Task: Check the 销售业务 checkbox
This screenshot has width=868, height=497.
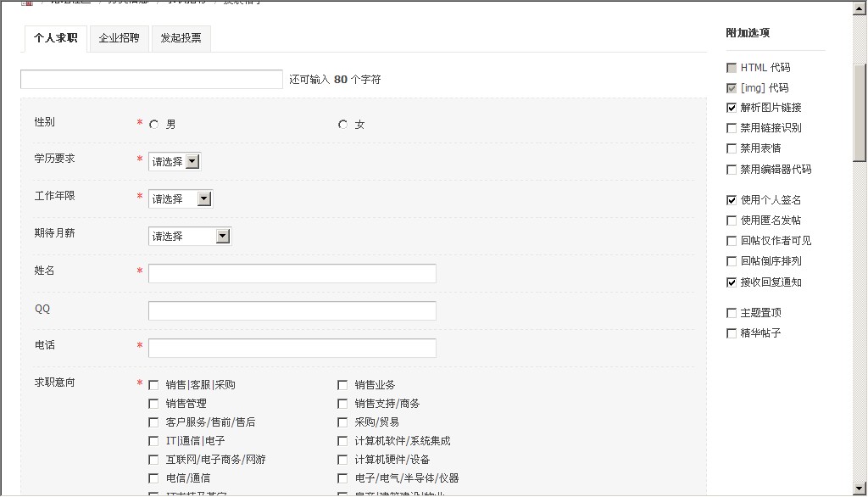Action: click(342, 385)
